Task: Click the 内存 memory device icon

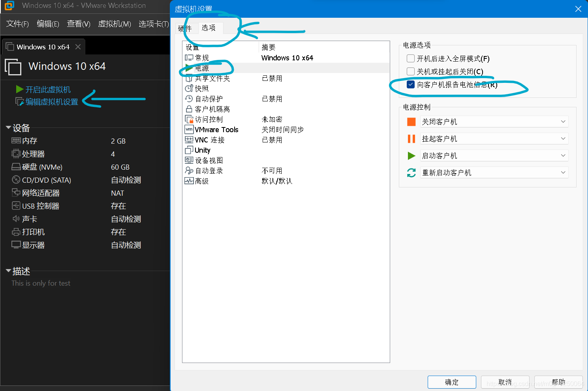Action: point(16,140)
